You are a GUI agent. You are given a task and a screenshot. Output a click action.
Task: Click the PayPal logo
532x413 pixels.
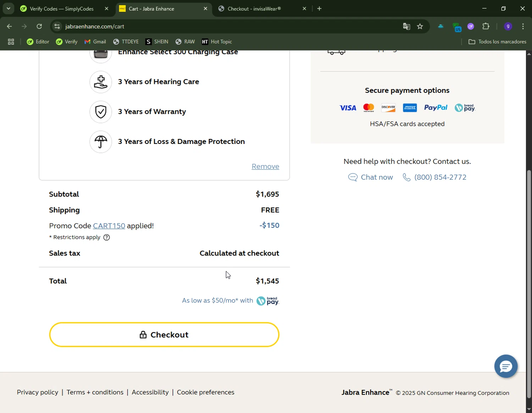point(436,108)
